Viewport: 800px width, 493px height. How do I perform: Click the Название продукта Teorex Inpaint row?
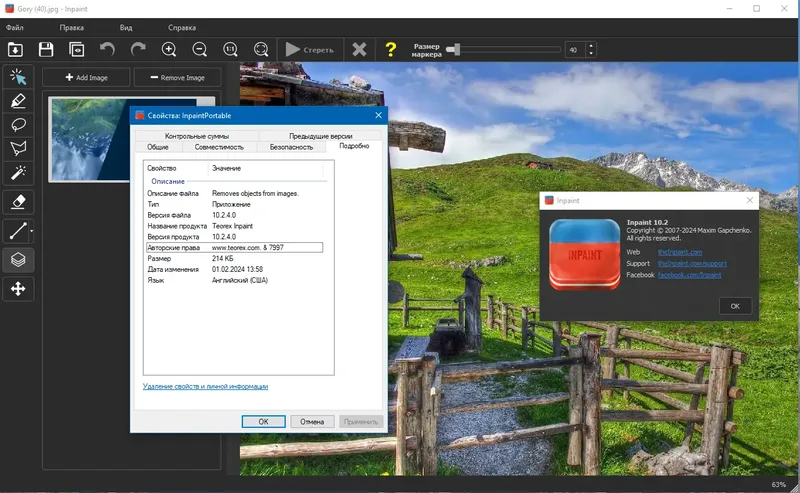[x=235, y=226]
